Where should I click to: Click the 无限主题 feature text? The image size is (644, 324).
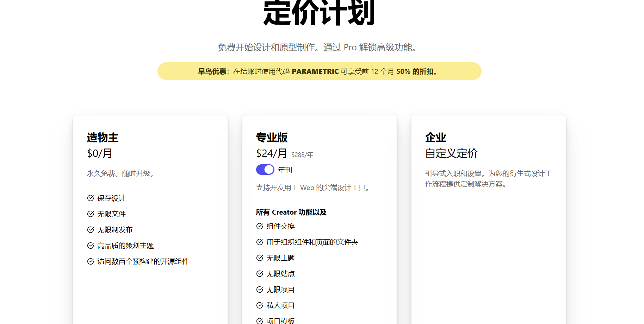(x=280, y=258)
